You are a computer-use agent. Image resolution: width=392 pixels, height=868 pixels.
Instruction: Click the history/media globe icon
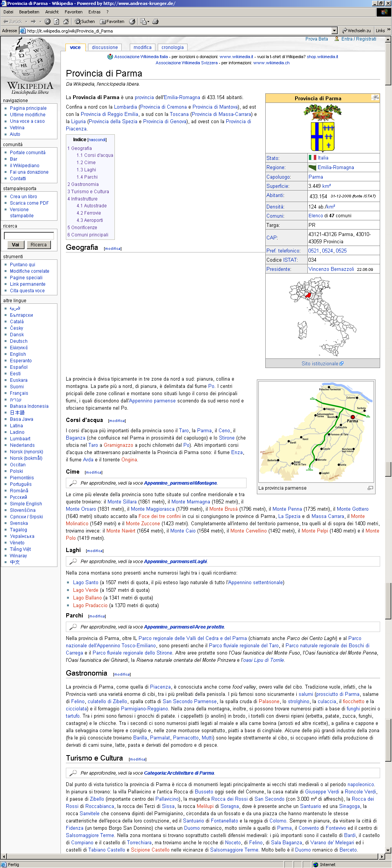(132, 21)
